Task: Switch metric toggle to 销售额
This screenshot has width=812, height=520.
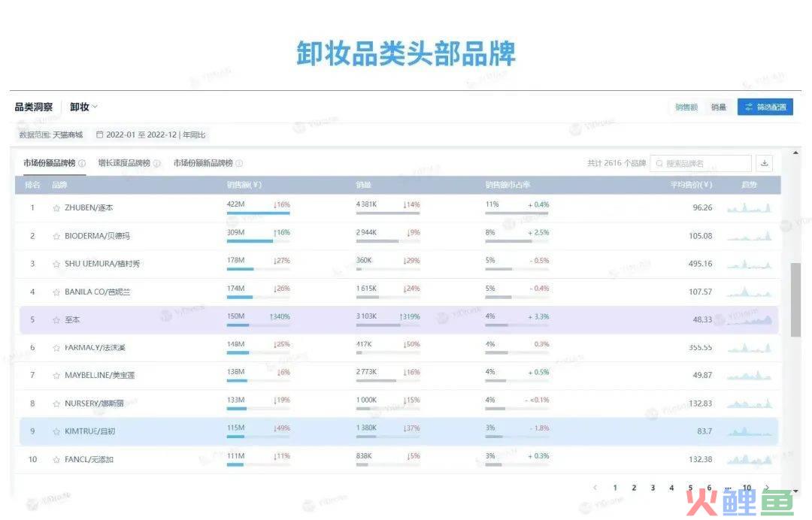Action: (x=686, y=107)
